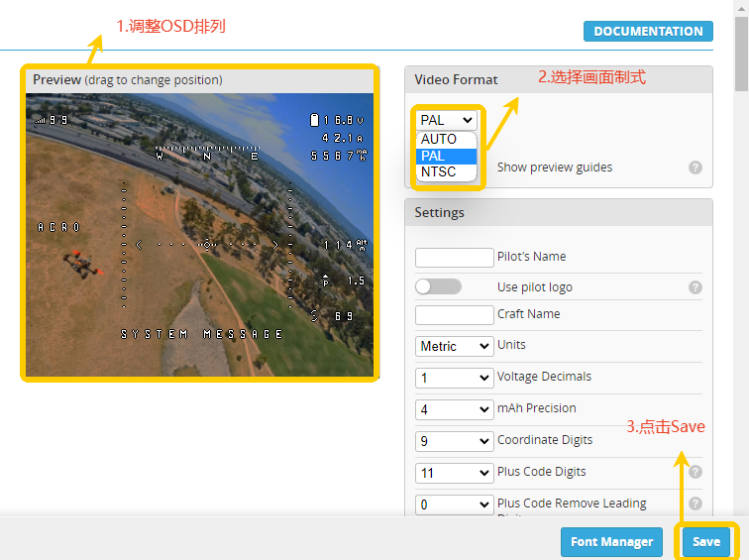Open the Units Metric dropdown
The width and height of the screenshot is (749, 560).
(x=455, y=346)
